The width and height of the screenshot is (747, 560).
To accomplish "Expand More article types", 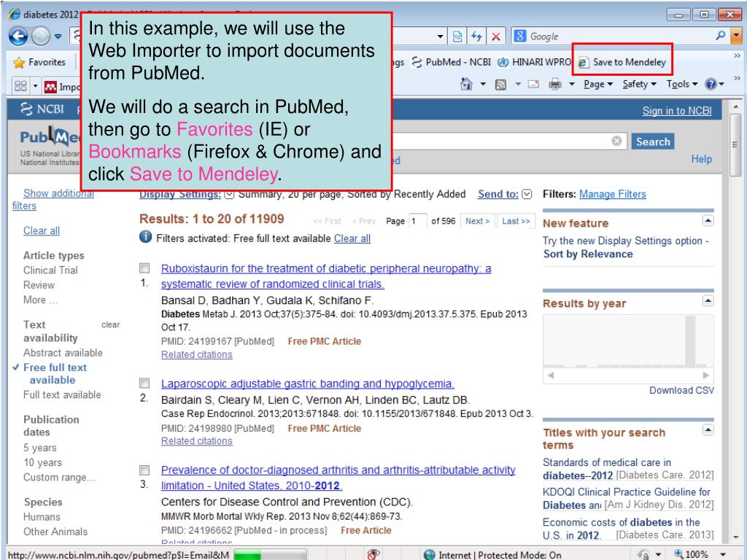I will click(41, 300).
